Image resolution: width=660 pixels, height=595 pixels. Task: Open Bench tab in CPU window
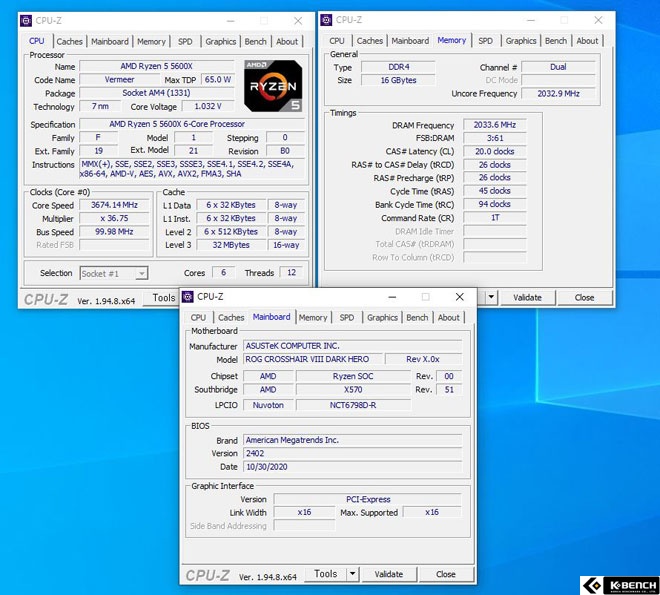[x=255, y=42]
